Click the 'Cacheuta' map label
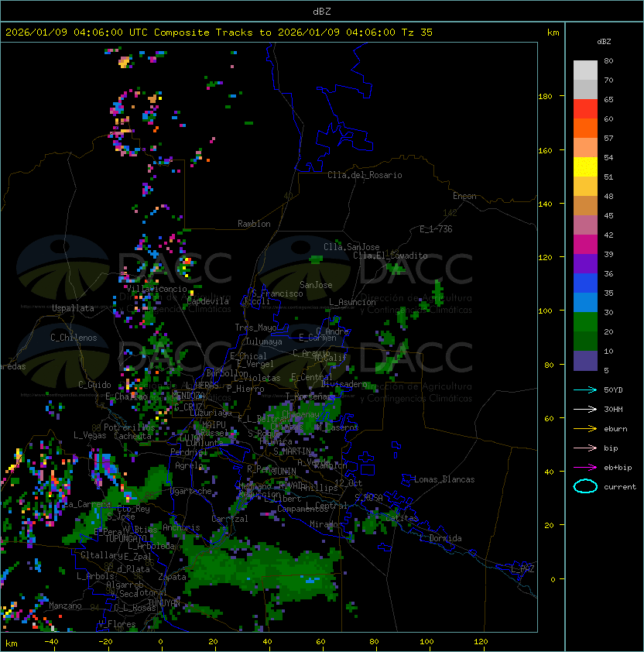Screen dimensions: 644x652 tap(132, 436)
